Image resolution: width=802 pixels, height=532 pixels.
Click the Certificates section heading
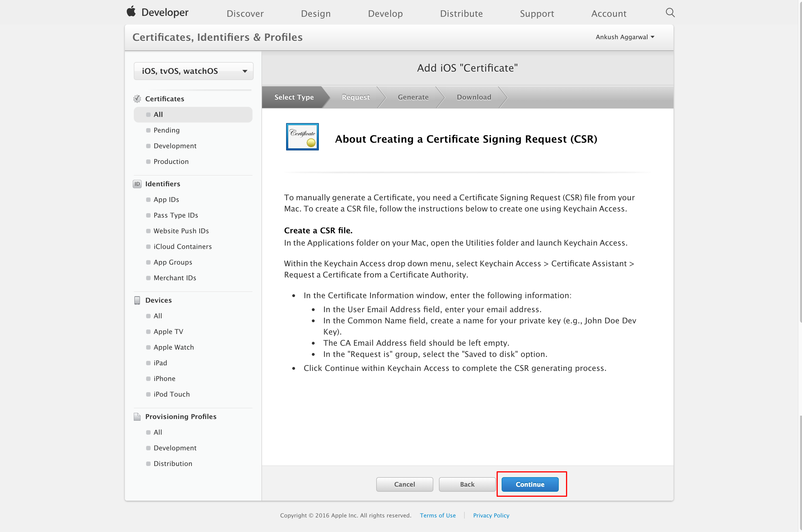165,99
